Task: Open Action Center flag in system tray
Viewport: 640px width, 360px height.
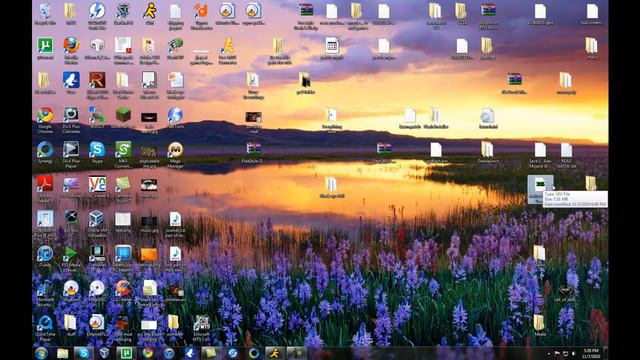Action: pyautogui.click(x=557, y=353)
